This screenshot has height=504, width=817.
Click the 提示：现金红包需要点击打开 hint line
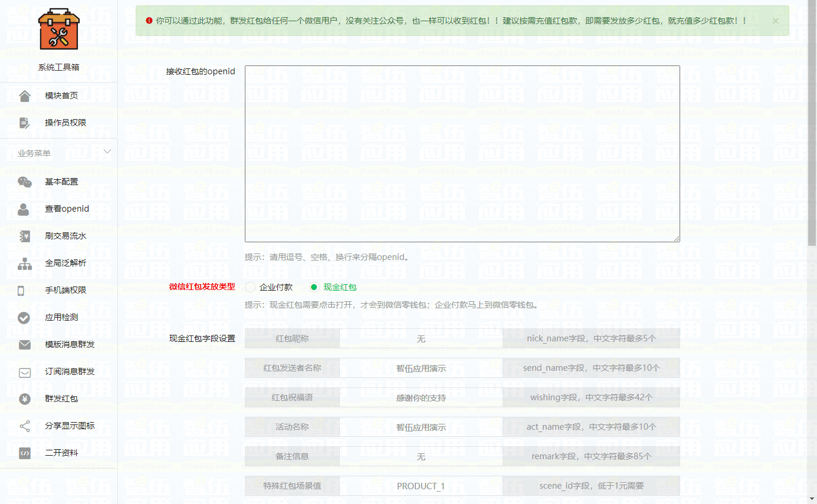[392, 305]
